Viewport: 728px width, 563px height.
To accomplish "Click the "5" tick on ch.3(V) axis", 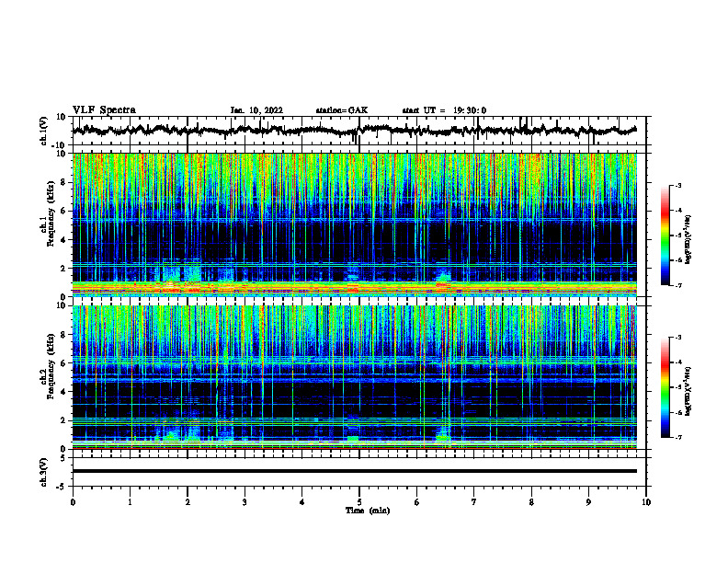I will [63, 457].
